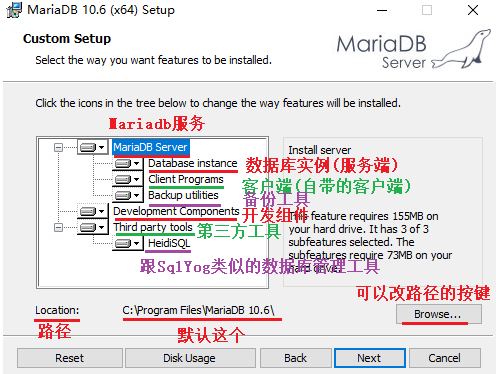Open Development Components feature dropdown icon
The height and width of the screenshot is (374, 496).
tap(93, 211)
